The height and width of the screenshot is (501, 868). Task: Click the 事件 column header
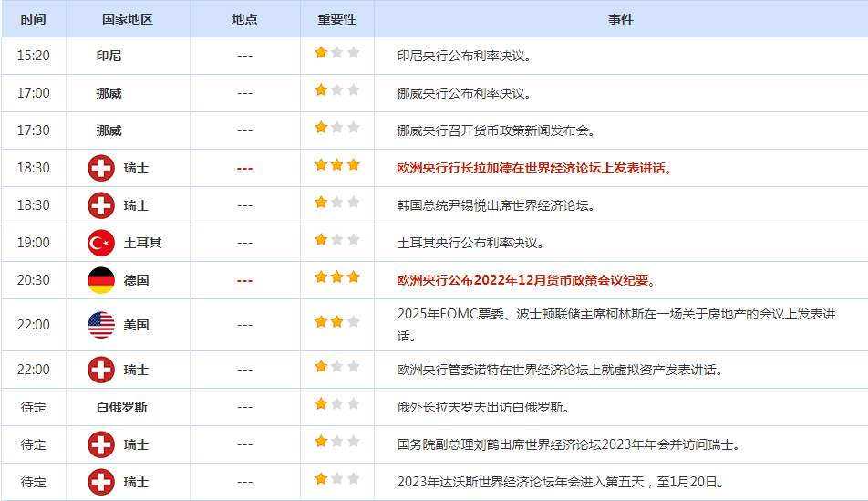621,19
